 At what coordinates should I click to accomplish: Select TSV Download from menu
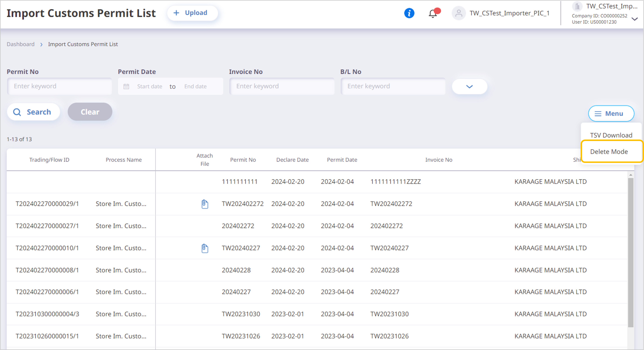click(611, 135)
